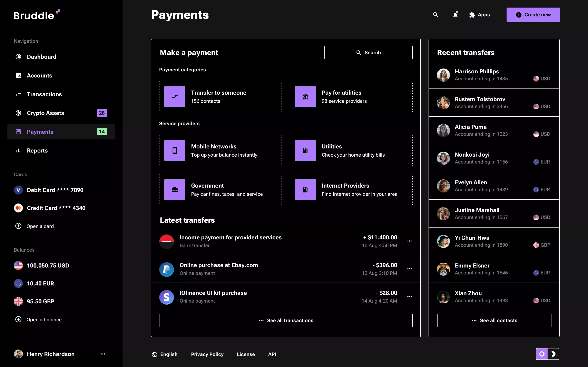The height and width of the screenshot is (367, 588).
Task: Open the settings gear at bottom right
Action: (542, 354)
